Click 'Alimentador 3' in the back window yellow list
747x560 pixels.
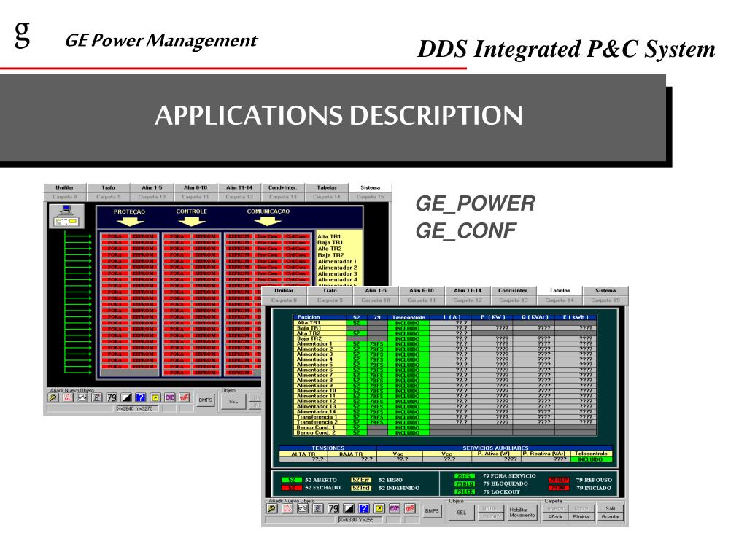point(337,274)
